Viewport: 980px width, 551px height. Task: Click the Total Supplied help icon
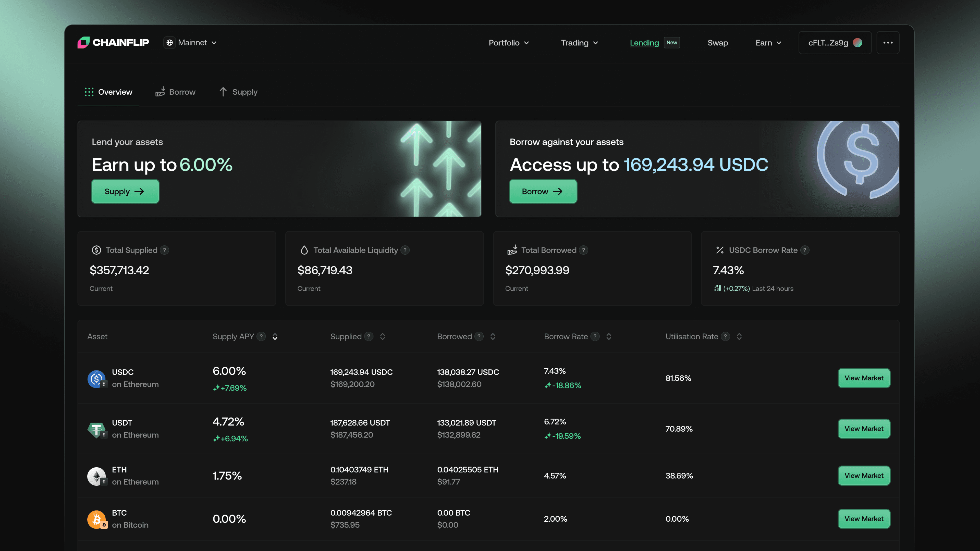click(x=164, y=250)
